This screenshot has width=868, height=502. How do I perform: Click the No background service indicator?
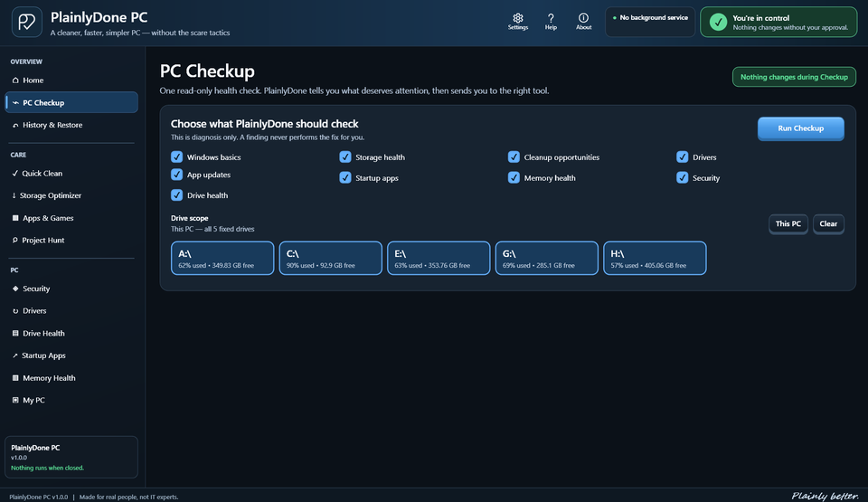pyautogui.click(x=650, y=23)
